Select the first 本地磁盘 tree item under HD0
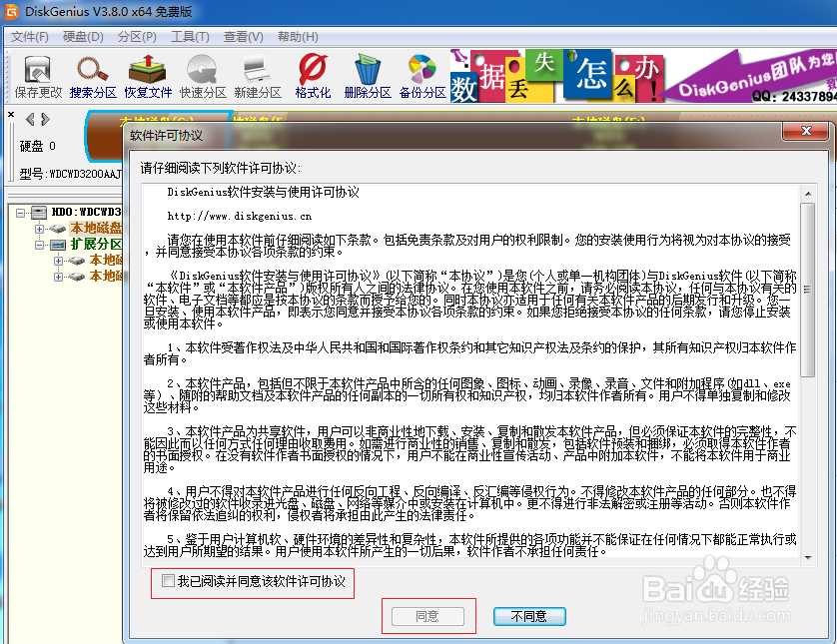This screenshot has width=837, height=644. pyautogui.click(x=96, y=229)
